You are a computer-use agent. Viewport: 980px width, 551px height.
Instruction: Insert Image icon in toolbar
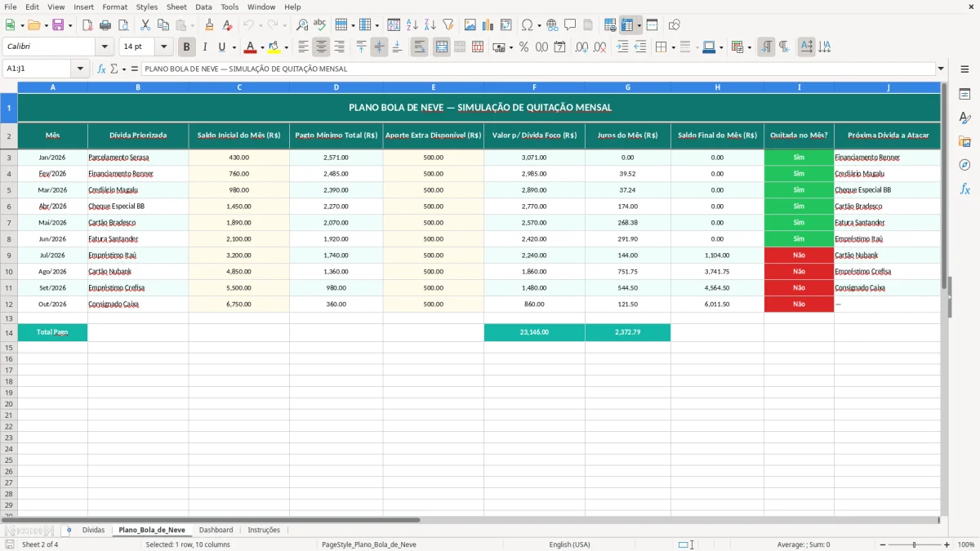click(470, 25)
